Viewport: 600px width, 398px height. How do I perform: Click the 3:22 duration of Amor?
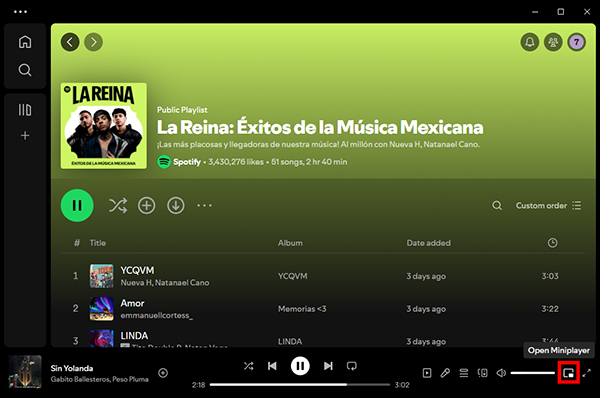coord(550,309)
